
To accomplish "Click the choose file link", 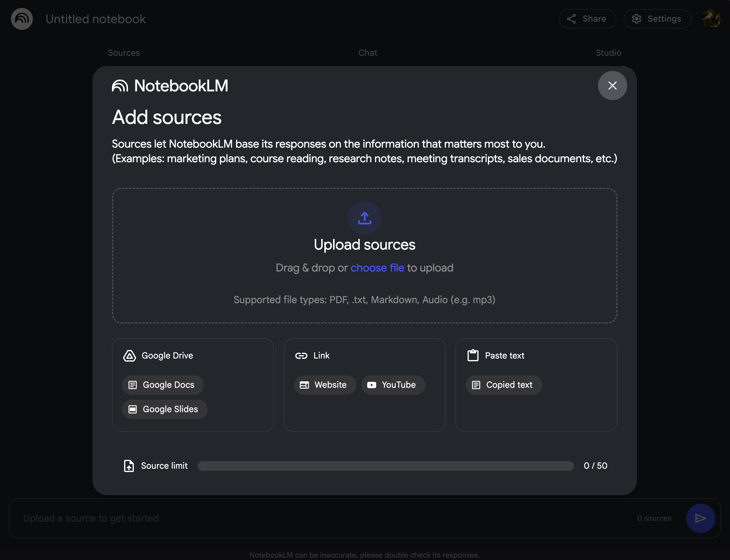I will [x=377, y=268].
